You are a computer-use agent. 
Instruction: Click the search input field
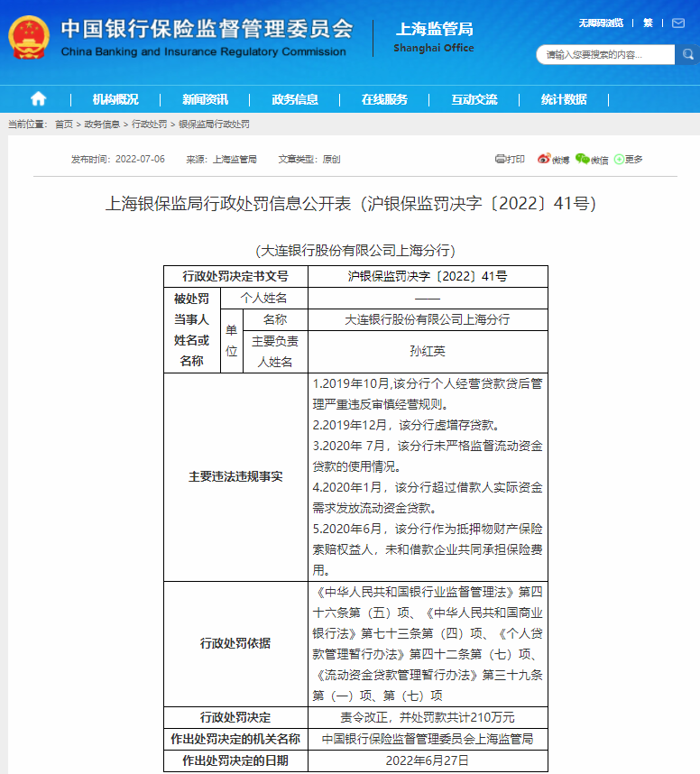point(604,55)
